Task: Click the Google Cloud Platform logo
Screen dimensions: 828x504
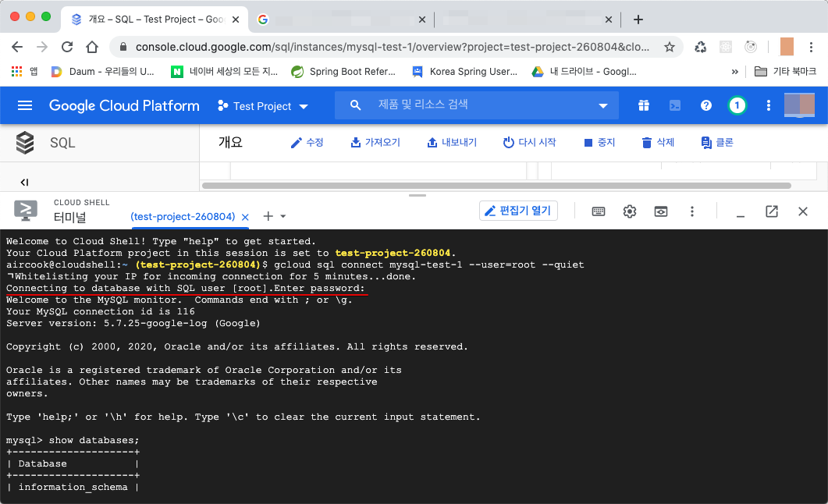Action: click(x=124, y=105)
